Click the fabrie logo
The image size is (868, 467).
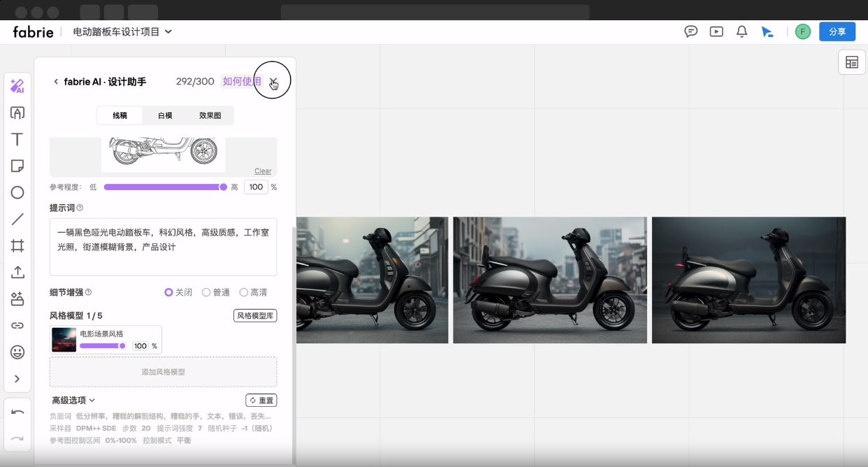[x=33, y=31]
